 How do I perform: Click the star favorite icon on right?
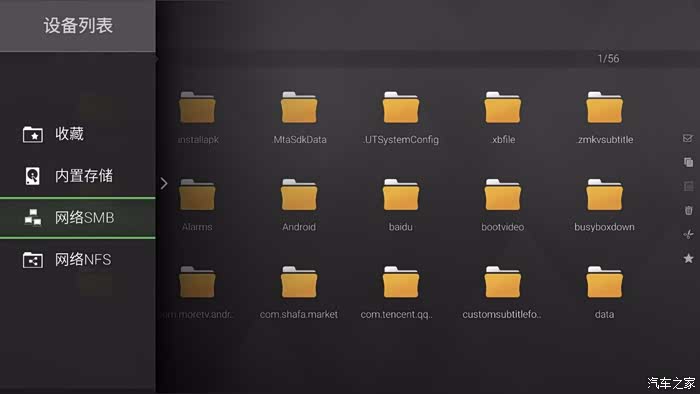pos(688,258)
